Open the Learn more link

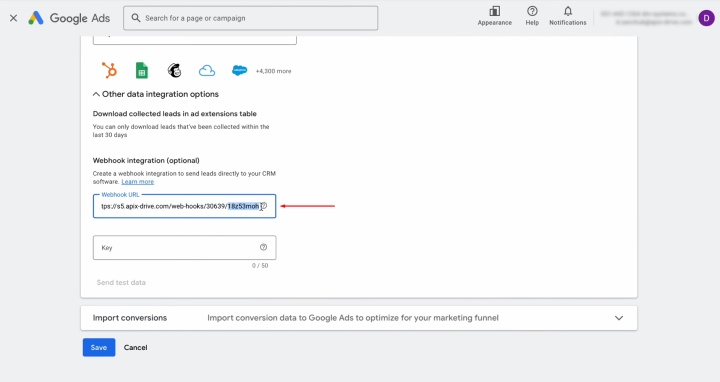(x=138, y=182)
